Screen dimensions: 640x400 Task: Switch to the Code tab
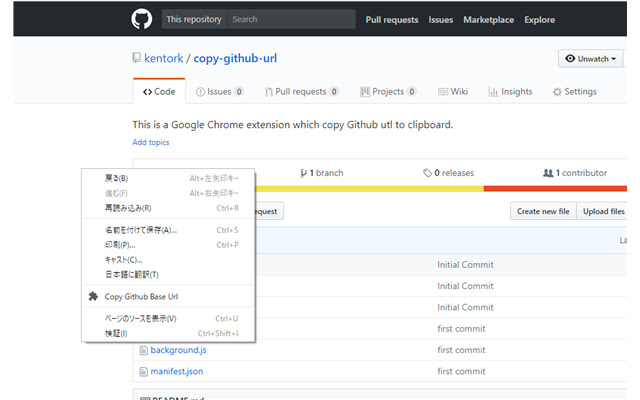(x=159, y=91)
